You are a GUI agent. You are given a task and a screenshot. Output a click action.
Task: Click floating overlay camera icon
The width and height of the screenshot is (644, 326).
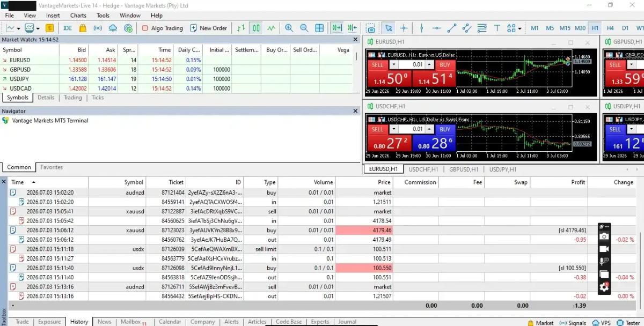point(604,236)
